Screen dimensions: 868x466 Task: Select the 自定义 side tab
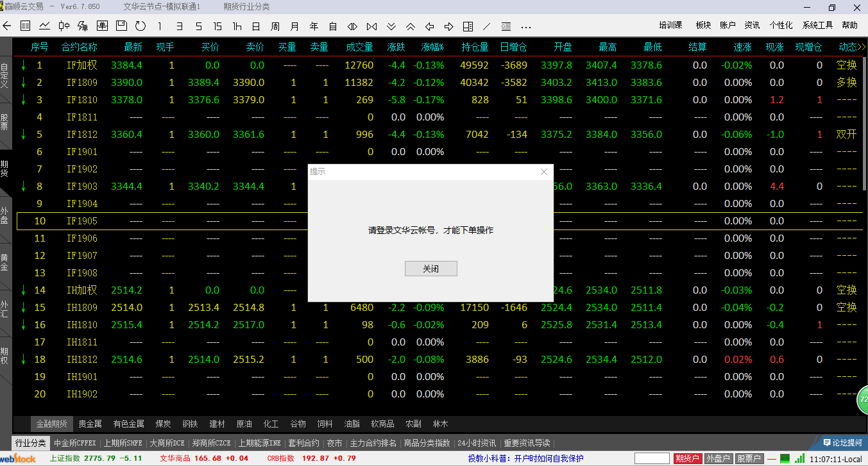[5, 75]
